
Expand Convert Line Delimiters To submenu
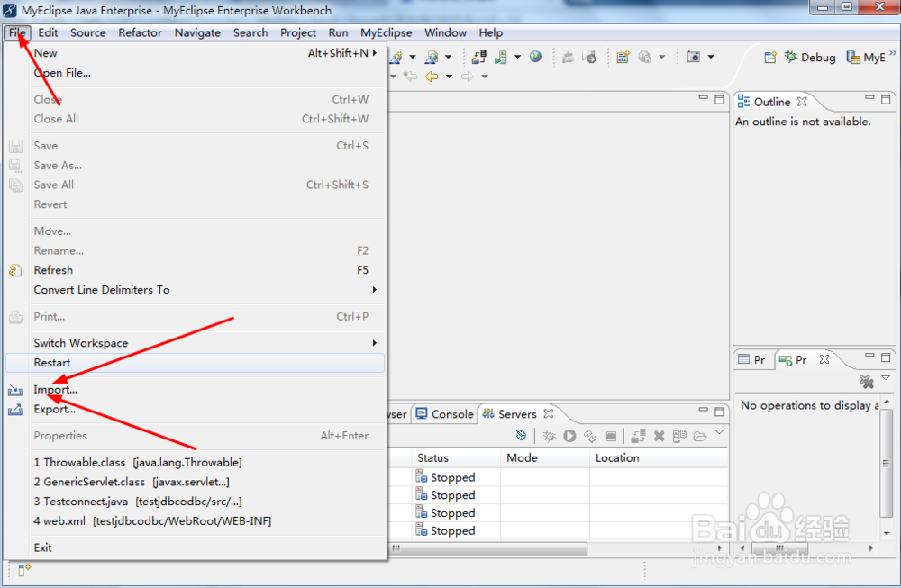[195, 289]
